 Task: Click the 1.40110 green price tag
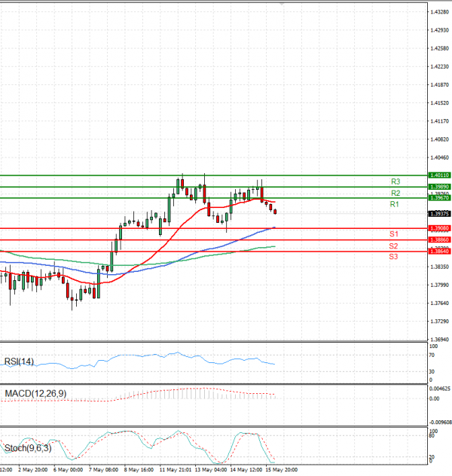pos(439,175)
